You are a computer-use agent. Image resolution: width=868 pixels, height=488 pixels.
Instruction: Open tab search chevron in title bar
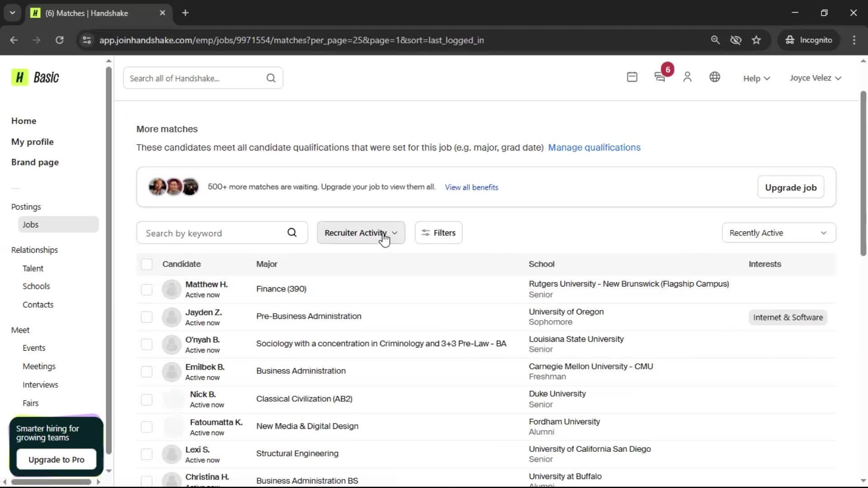[x=13, y=13]
